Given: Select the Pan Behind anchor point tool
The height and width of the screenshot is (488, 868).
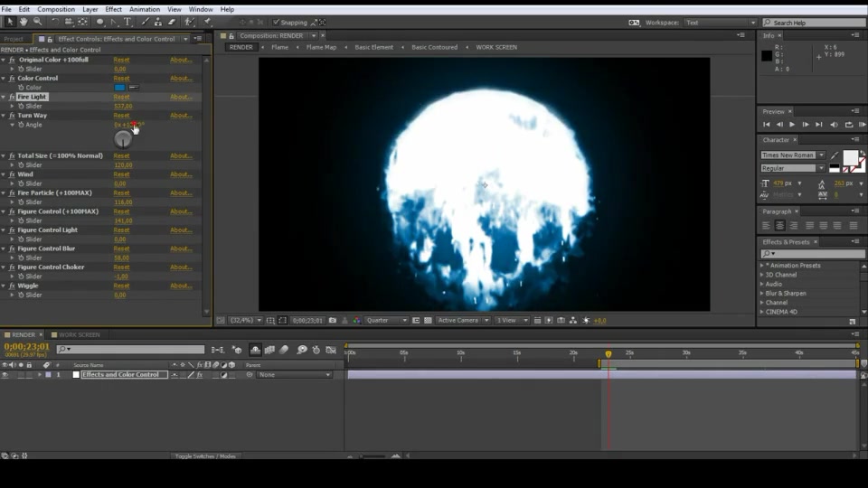Looking at the screenshot, I should (x=82, y=22).
